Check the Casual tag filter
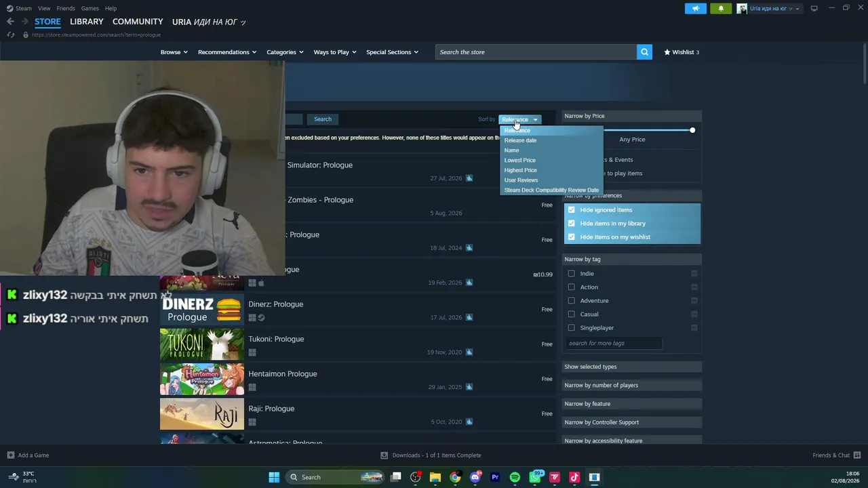 pyautogui.click(x=572, y=314)
